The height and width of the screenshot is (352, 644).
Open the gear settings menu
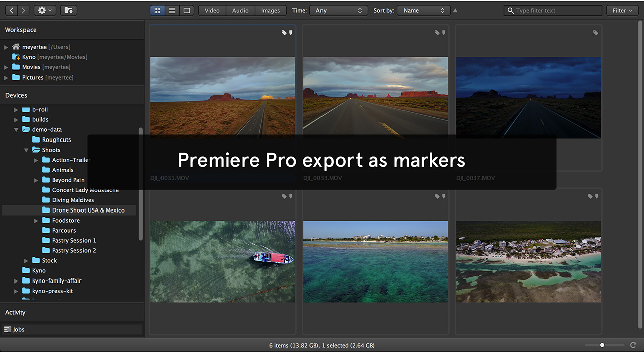click(x=45, y=10)
